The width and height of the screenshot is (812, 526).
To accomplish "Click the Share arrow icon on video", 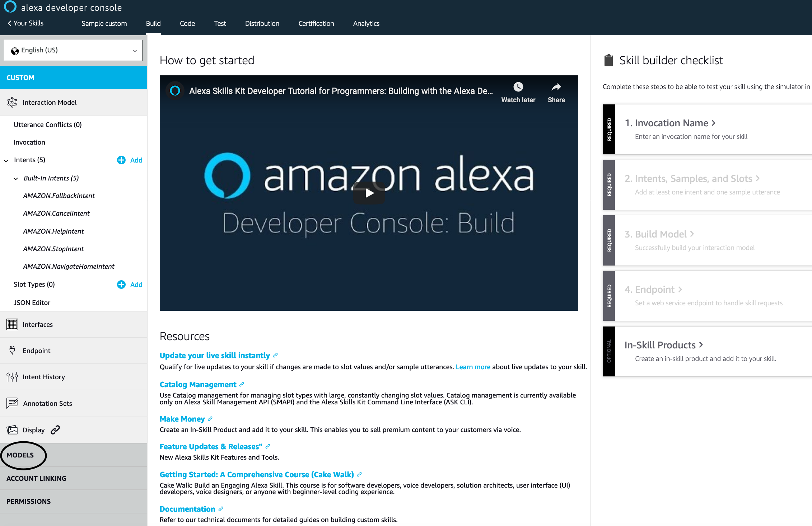I will tap(556, 87).
